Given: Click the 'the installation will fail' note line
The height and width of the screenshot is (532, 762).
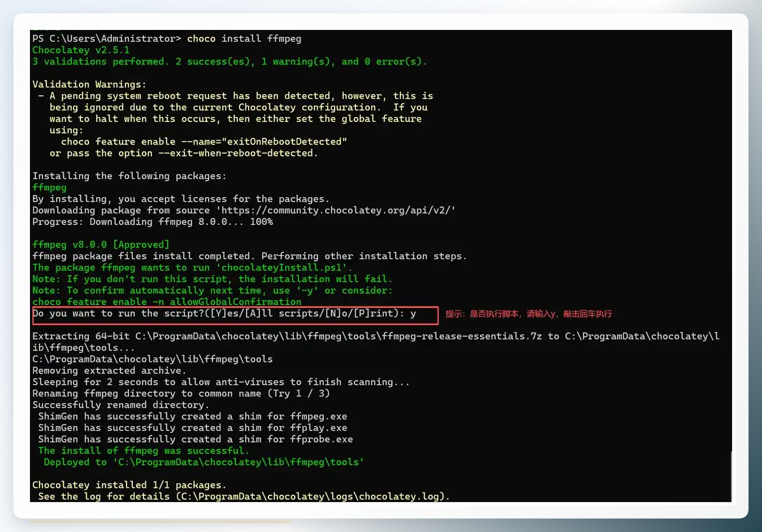Looking at the screenshot, I should coord(213,279).
